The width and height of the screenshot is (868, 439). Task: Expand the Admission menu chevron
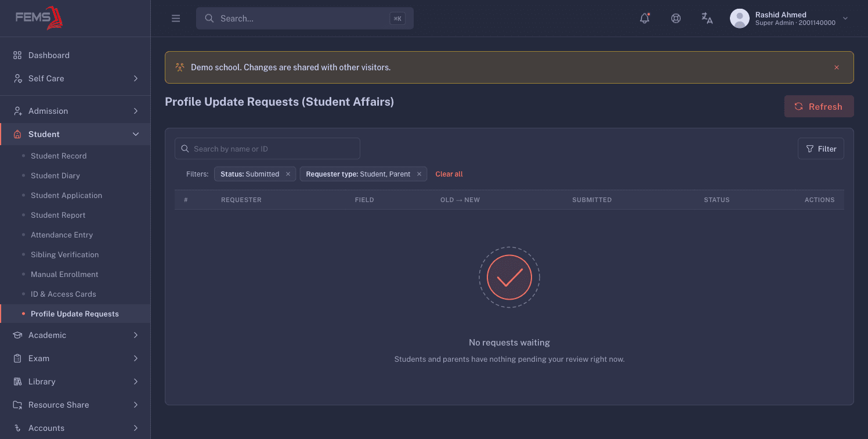136,111
